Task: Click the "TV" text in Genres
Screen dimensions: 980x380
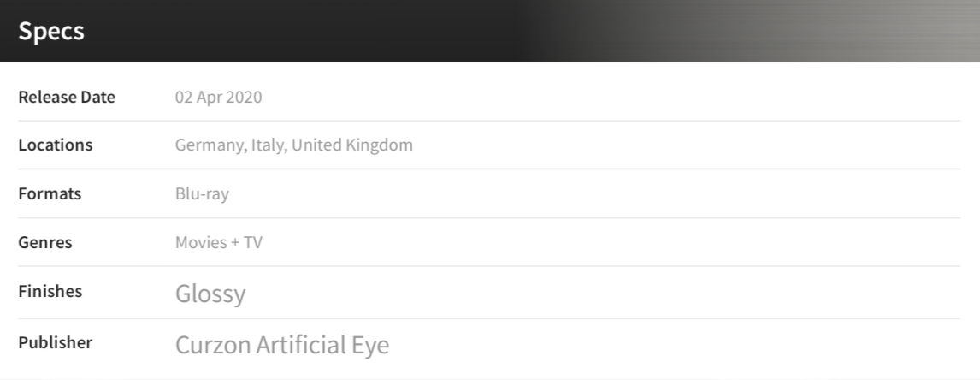Action: pyautogui.click(x=253, y=243)
